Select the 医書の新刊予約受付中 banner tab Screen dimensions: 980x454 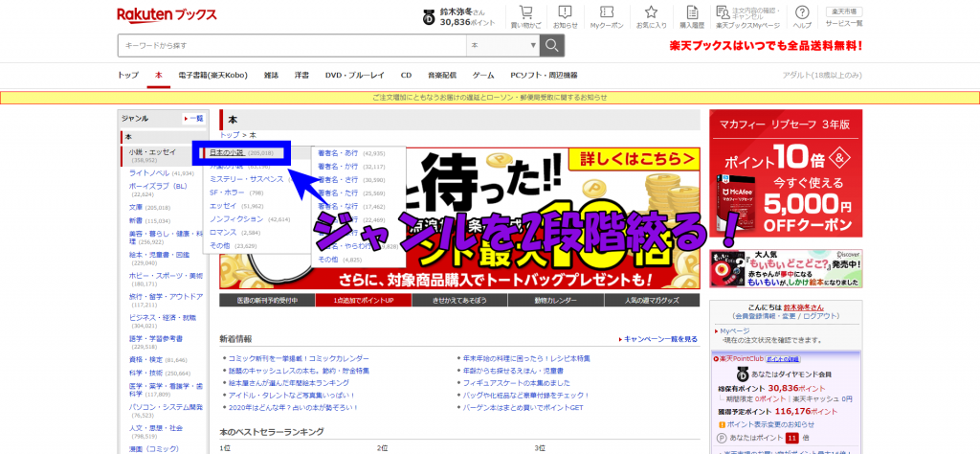click(x=267, y=300)
